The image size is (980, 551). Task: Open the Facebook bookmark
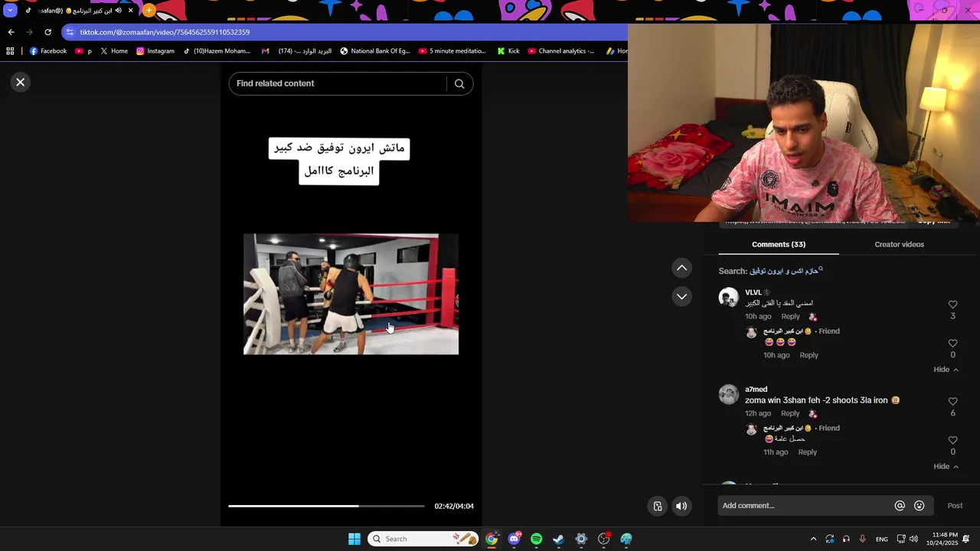47,51
